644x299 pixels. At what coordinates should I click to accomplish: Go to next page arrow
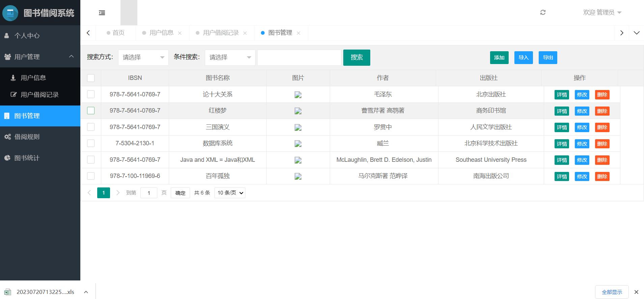118,193
